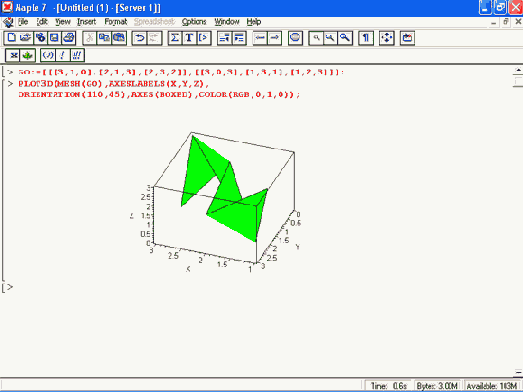Click the Open file folder icon
523x392 pixels.
26,38
